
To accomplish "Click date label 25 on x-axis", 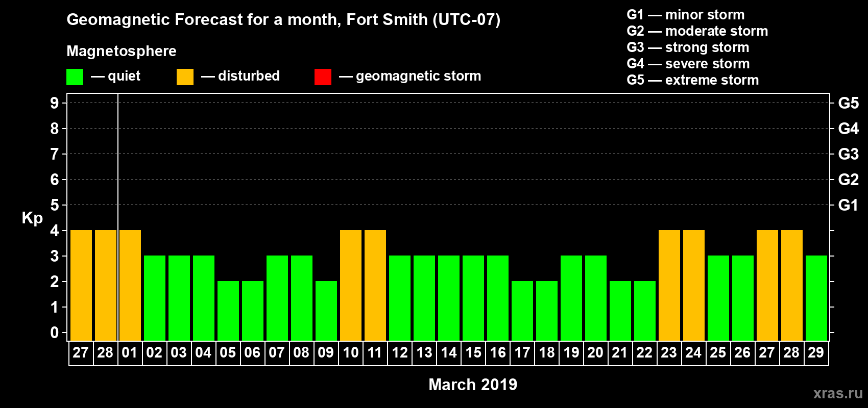I will click(x=718, y=353).
